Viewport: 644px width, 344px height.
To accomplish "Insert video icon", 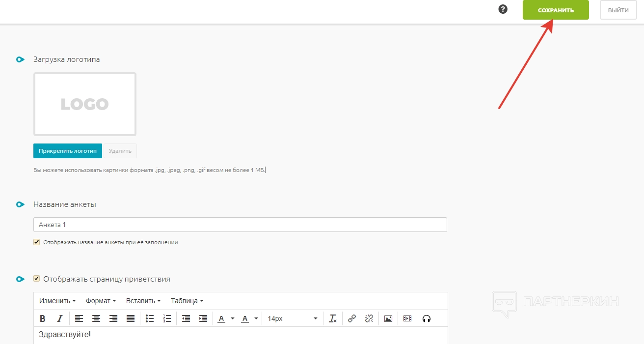I will [407, 318].
